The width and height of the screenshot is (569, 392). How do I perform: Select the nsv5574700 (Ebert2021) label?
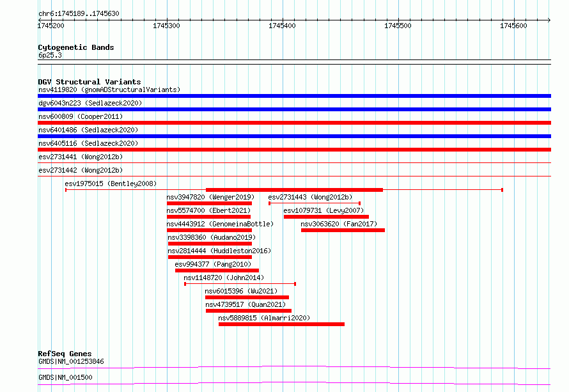tap(208, 210)
